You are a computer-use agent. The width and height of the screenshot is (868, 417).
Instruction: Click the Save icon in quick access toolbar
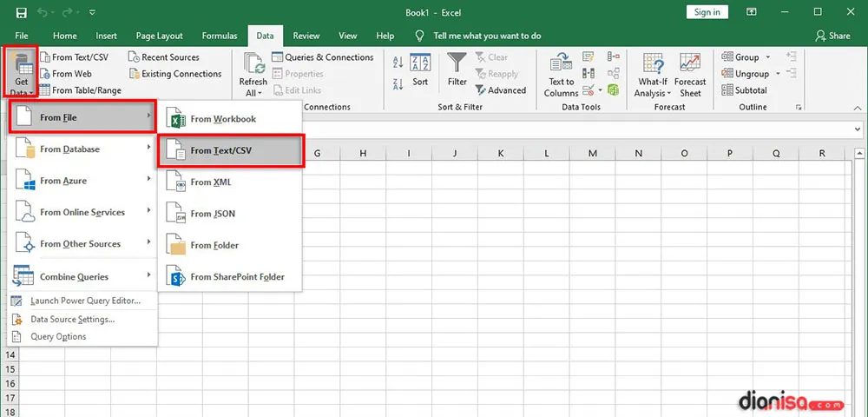(21, 12)
